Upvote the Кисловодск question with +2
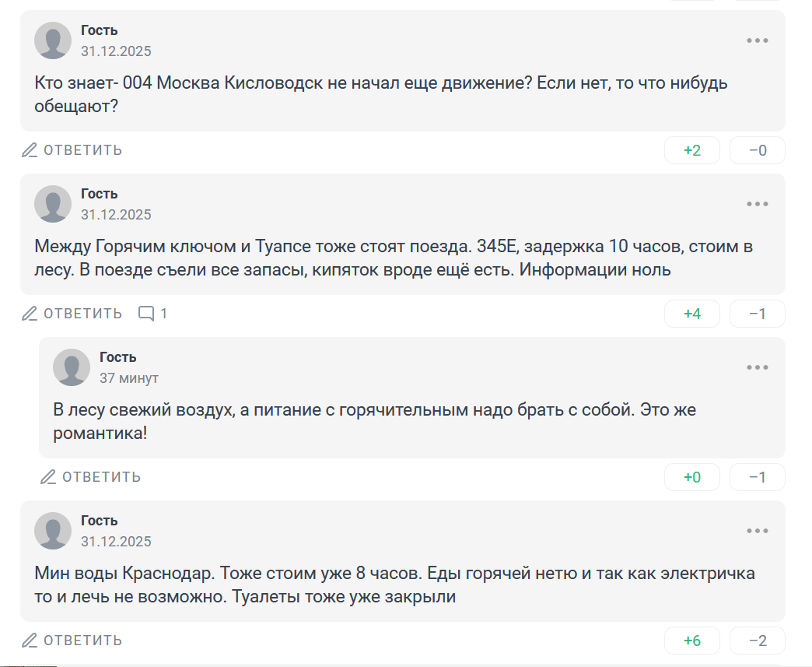The width and height of the screenshot is (812, 667). coord(692,150)
